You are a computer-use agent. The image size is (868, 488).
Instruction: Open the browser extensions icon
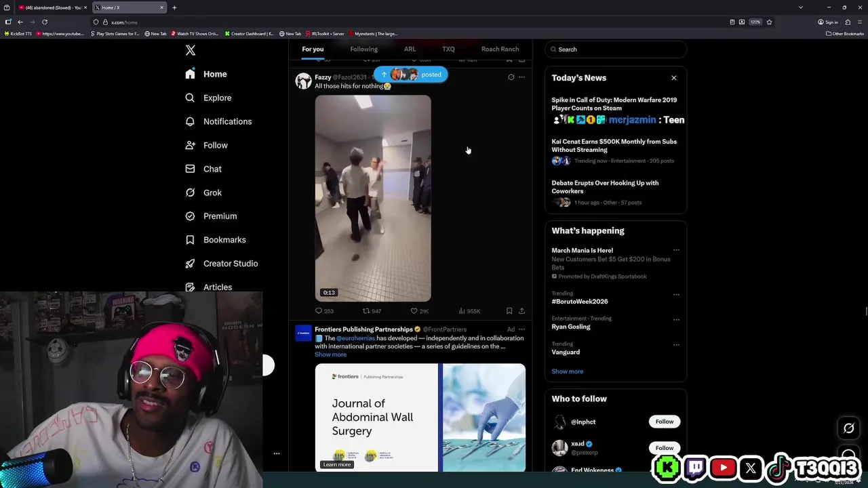pyautogui.click(x=848, y=22)
